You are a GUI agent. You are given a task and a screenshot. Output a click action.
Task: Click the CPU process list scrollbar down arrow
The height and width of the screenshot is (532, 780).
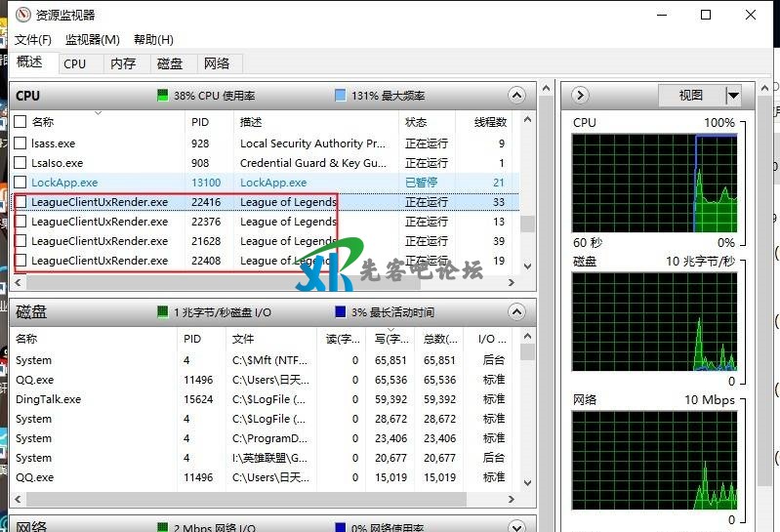(x=527, y=266)
